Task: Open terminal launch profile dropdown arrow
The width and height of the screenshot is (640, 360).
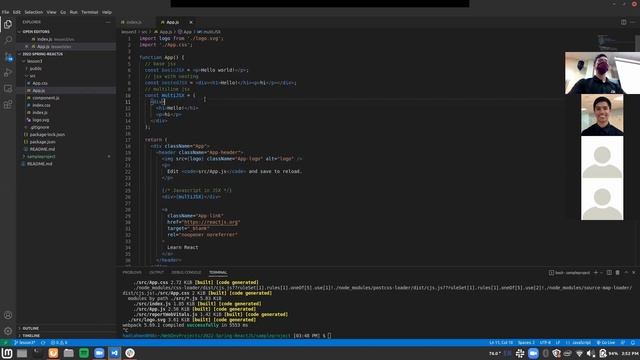Action: pos(601,273)
